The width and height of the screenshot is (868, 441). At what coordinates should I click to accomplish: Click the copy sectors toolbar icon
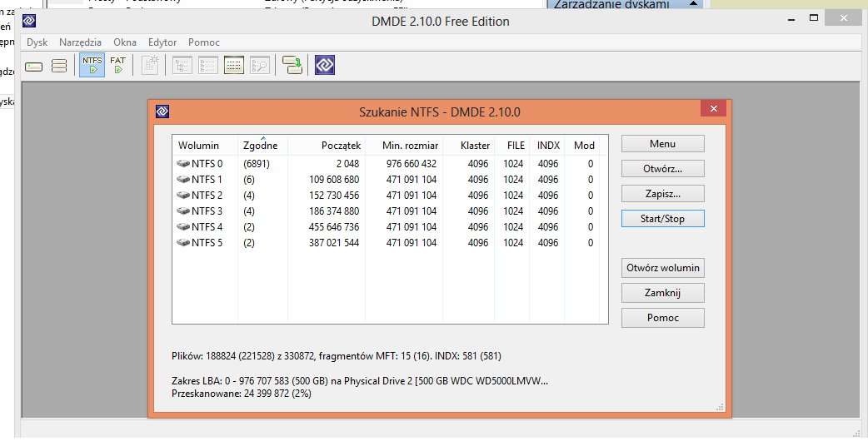(x=292, y=65)
